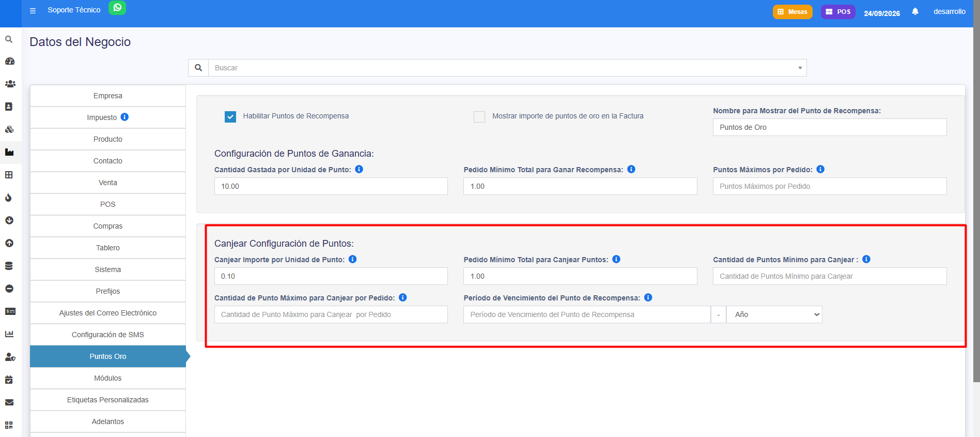Open the fire icon in sidebar

tap(9, 198)
